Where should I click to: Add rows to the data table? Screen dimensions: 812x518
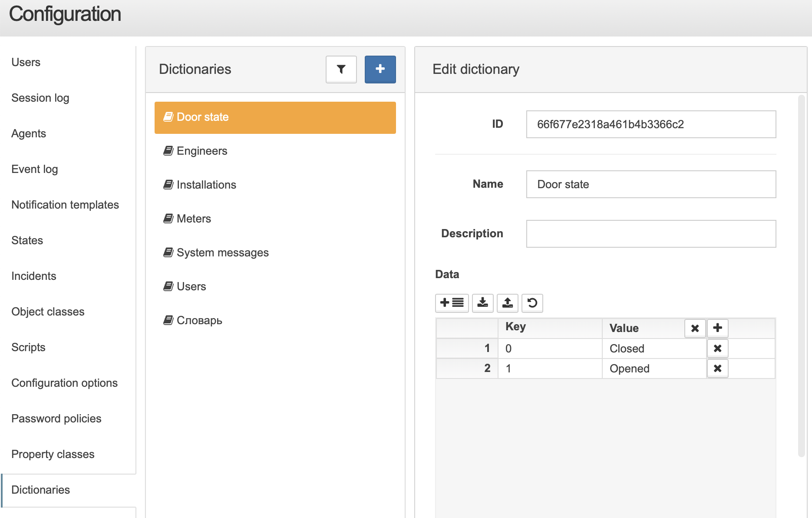pos(452,303)
